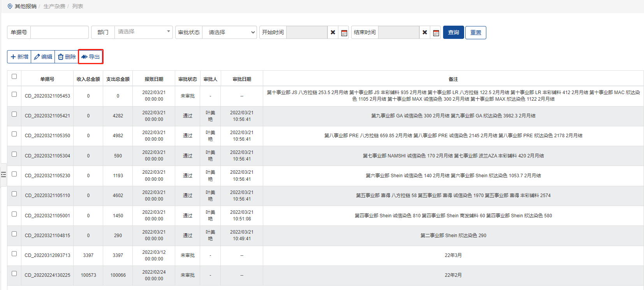Open the 部门 dropdown

coord(143,32)
